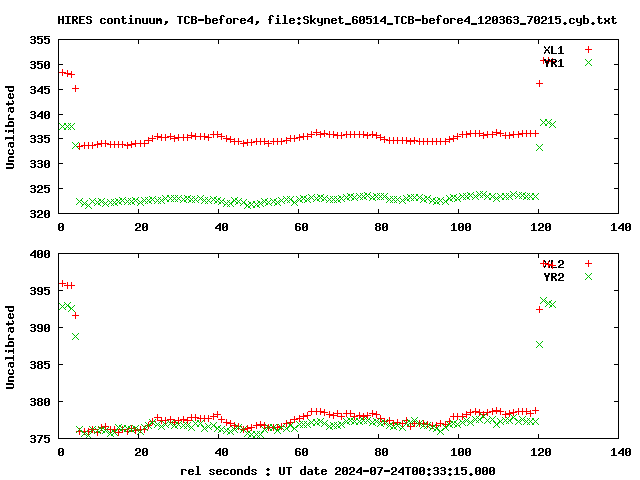The image size is (640, 480).
Task: Click the bottom plot Uncalibrated axis label
Action: pos(10,347)
